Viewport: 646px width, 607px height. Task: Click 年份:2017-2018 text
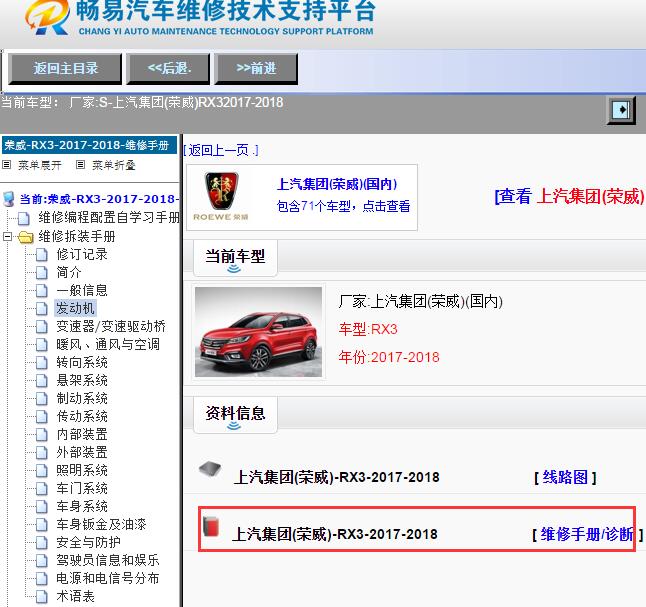point(389,357)
